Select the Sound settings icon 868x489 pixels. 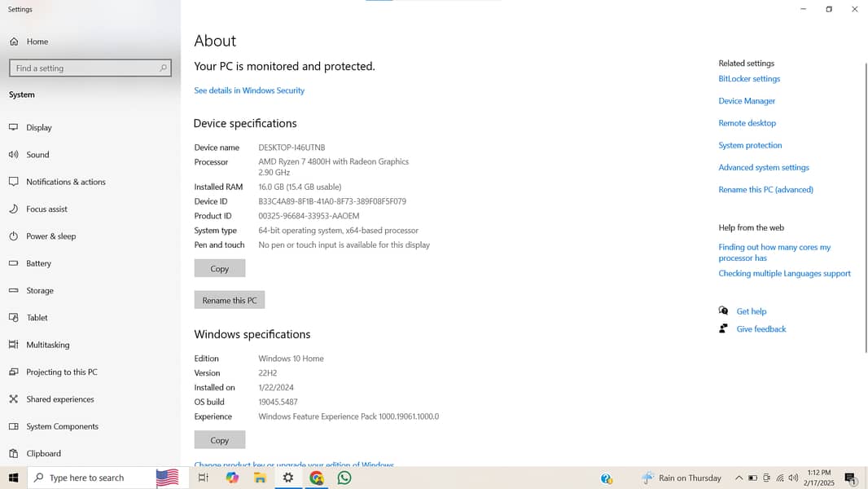click(14, 155)
